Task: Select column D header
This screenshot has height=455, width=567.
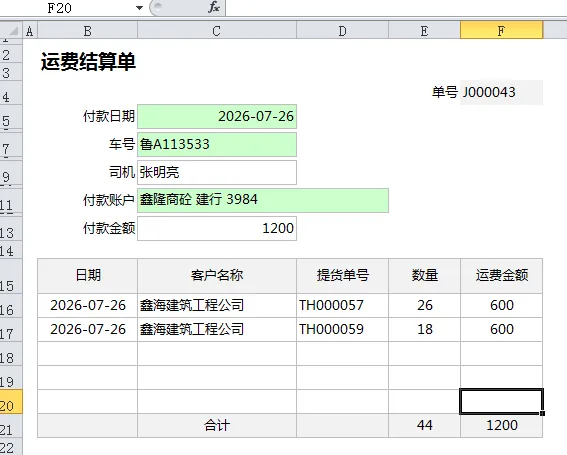Action: (x=342, y=31)
